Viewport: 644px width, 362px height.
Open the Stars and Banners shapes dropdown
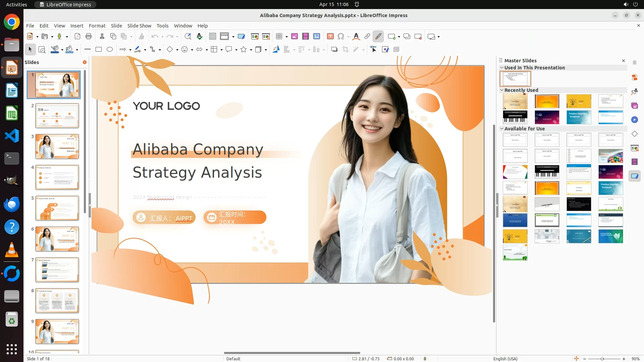click(x=251, y=50)
